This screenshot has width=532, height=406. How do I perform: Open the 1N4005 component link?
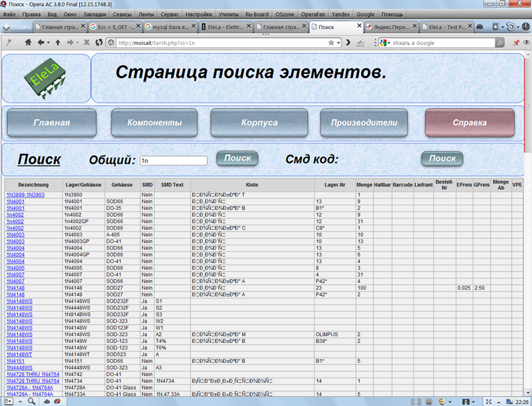click(x=15, y=268)
